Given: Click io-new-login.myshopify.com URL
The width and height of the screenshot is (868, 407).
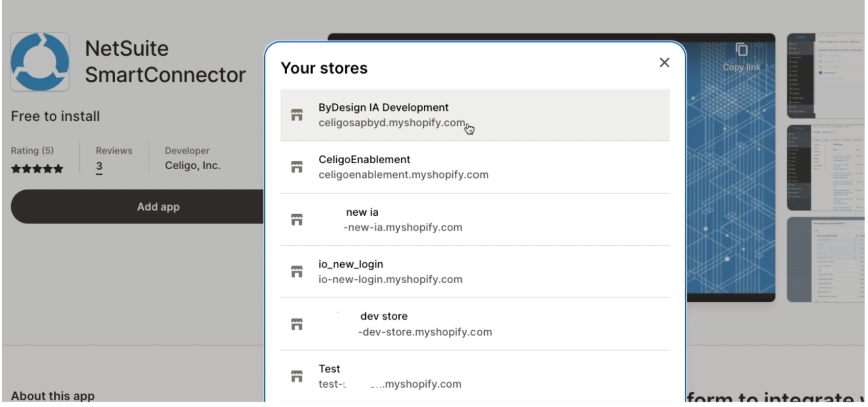Looking at the screenshot, I should pyautogui.click(x=390, y=280).
